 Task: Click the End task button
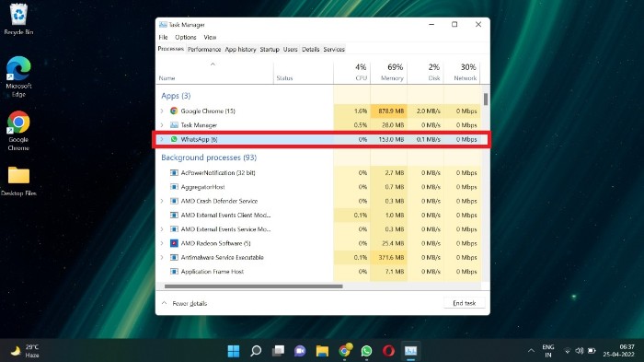coord(464,303)
